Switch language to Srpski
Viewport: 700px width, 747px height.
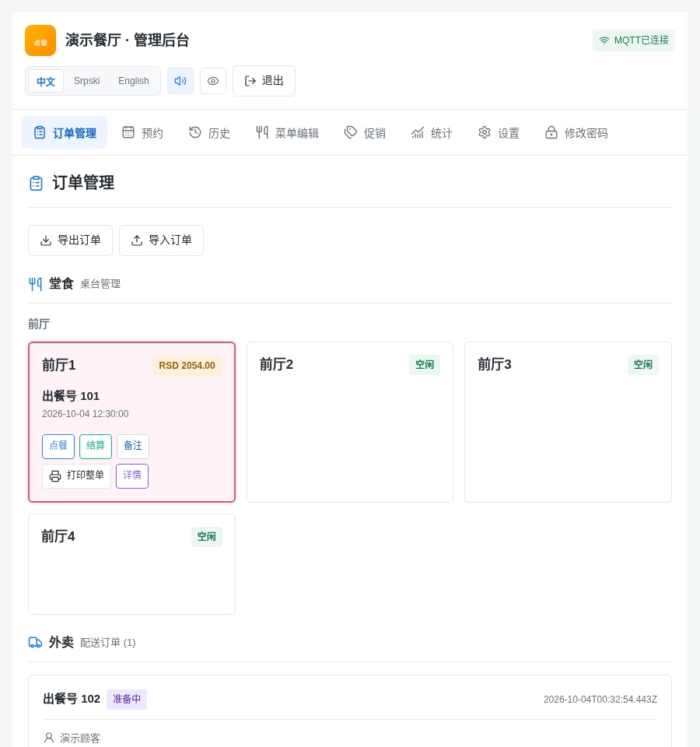86,81
